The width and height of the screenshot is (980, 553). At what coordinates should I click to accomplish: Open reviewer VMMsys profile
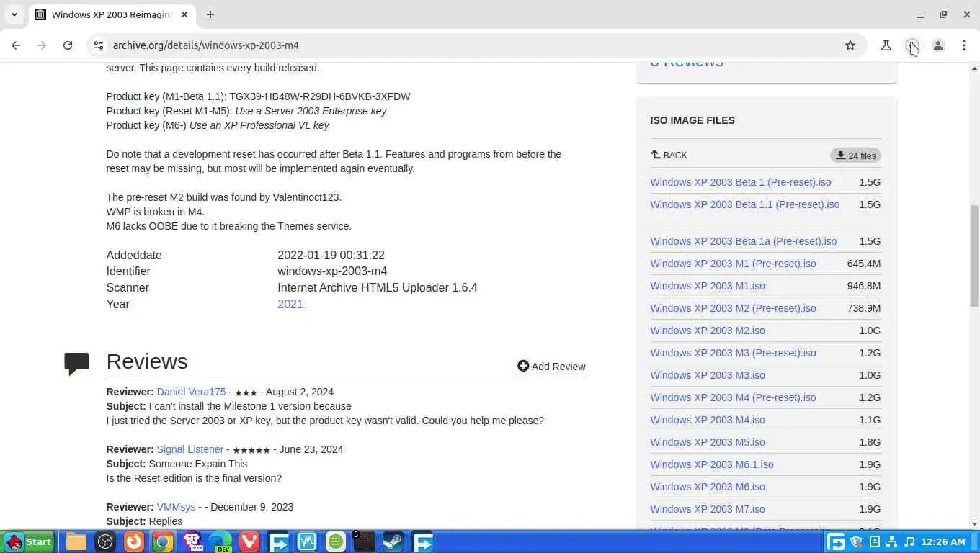(x=176, y=507)
